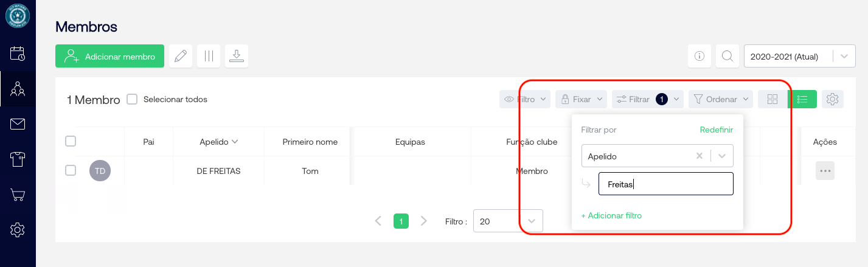Tick the Selecionar todos checkbox
This screenshot has height=267, width=868.
click(132, 99)
